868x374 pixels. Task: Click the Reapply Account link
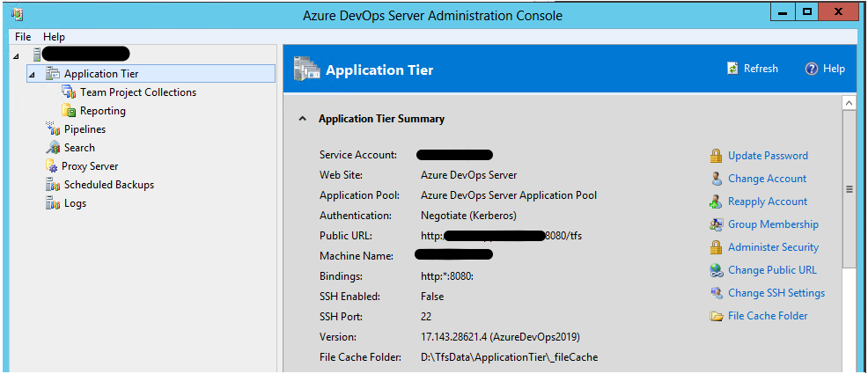click(768, 202)
